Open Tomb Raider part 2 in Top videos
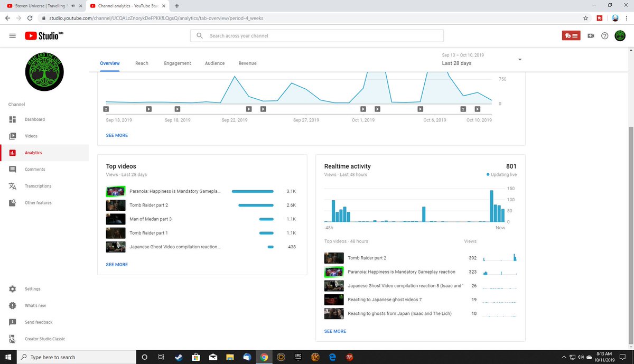This screenshot has width=634, height=364. coord(148,205)
